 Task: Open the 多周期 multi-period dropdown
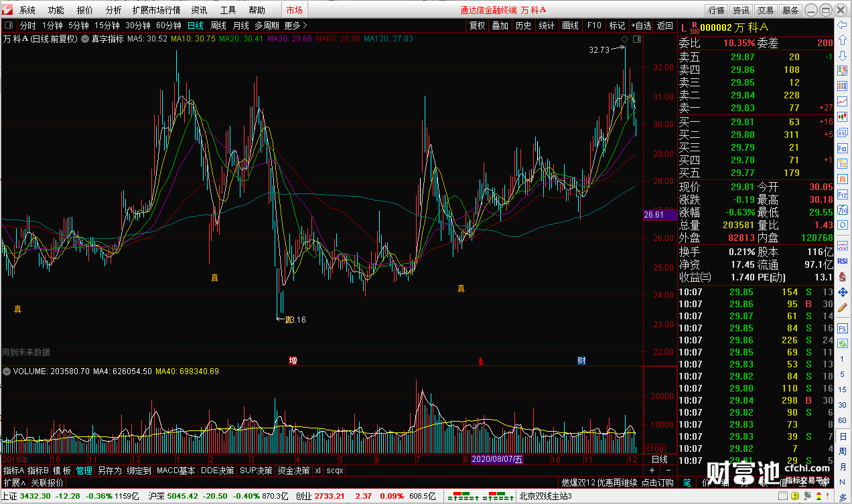coord(267,25)
